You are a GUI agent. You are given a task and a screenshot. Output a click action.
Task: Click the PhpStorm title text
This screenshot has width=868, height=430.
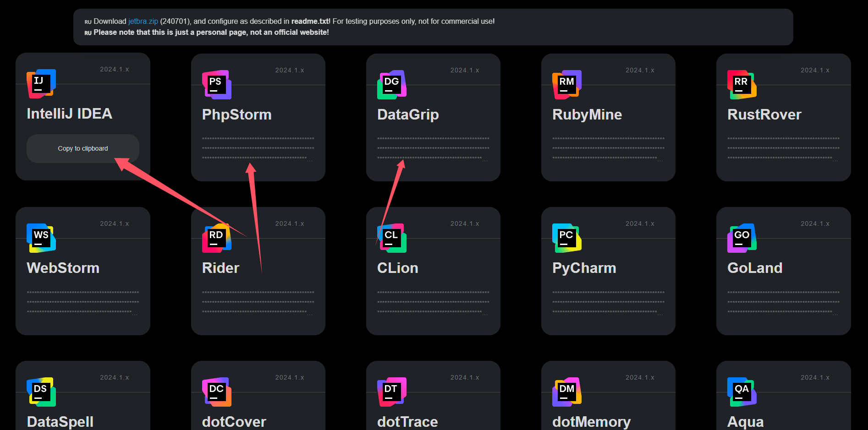pyautogui.click(x=237, y=114)
